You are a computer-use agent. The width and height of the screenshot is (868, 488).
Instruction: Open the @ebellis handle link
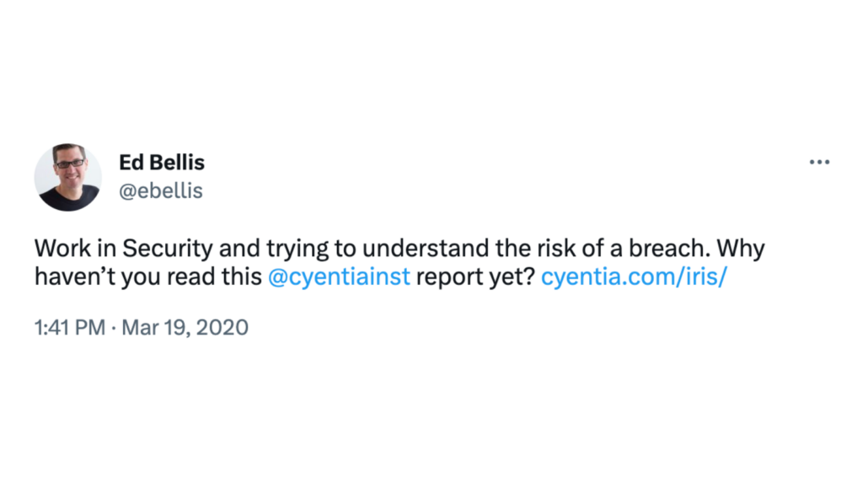pos(161,191)
